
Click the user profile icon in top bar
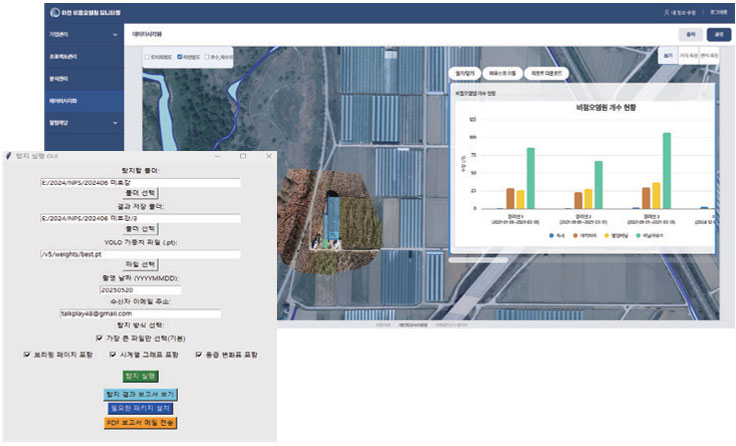pos(668,13)
